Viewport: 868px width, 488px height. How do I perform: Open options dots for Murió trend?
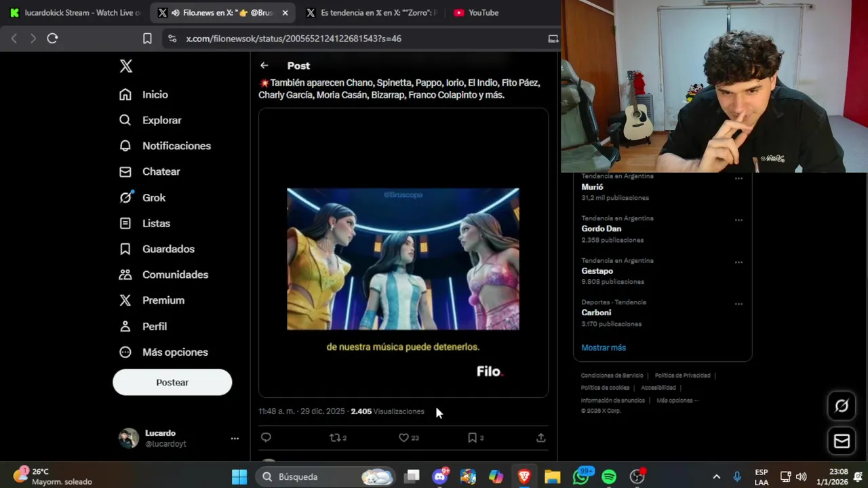click(x=738, y=178)
